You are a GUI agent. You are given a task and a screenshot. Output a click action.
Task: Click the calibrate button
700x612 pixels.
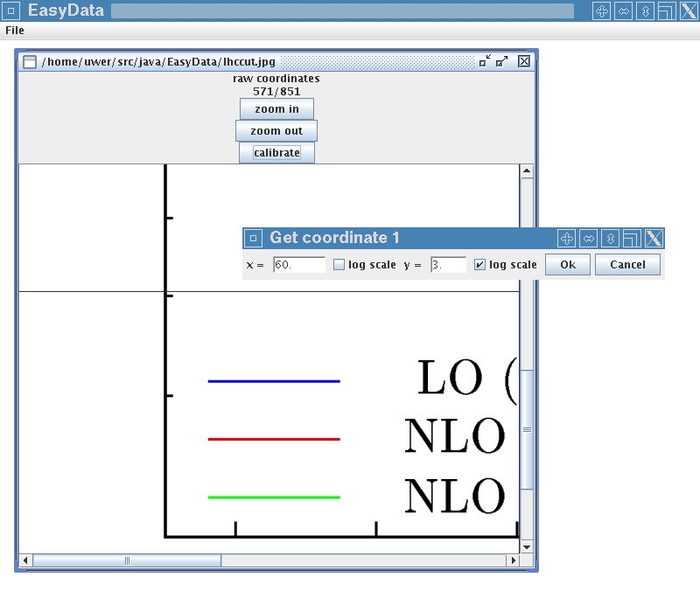coord(276,153)
